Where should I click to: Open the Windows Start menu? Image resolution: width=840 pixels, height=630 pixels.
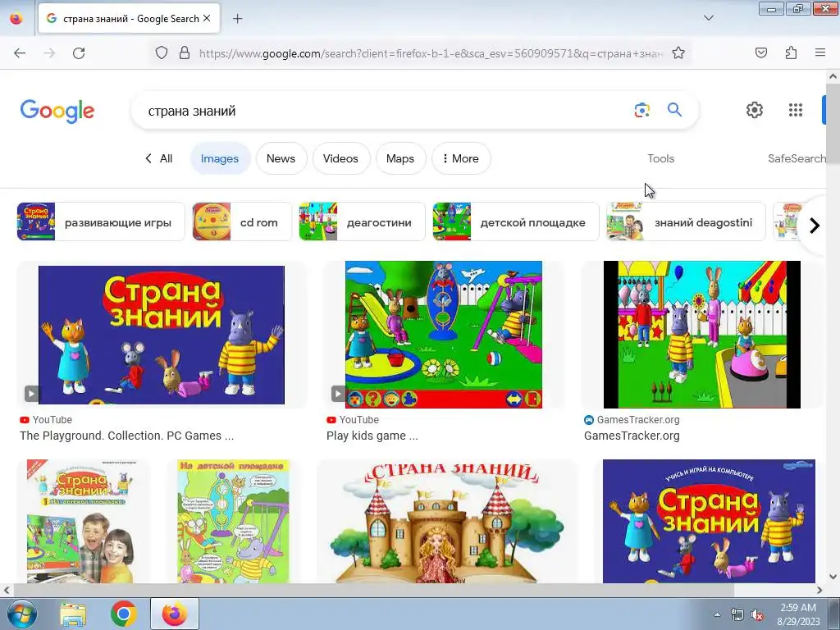[21, 614]
